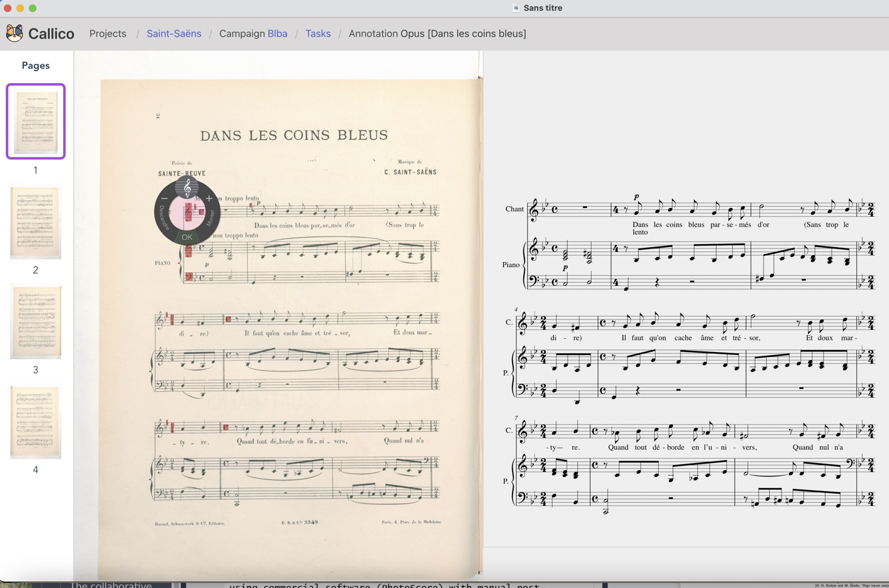Select the page 1 thumbnail

[36, 121]
